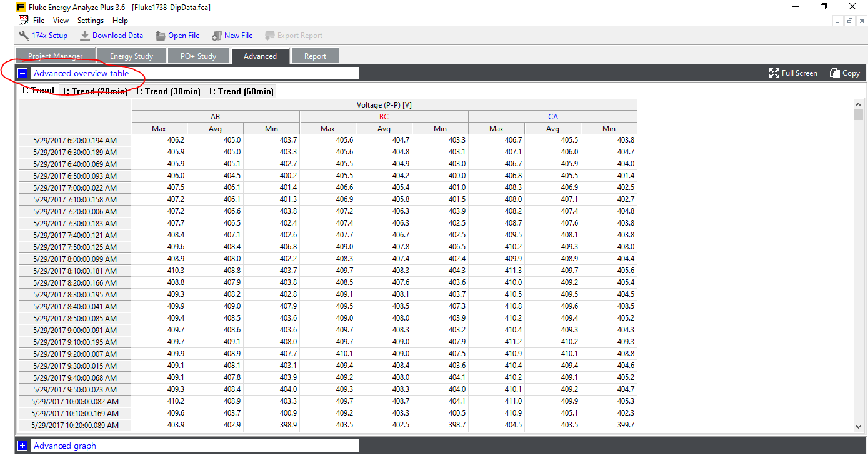Select row 5/29/2017 8:00:00.099 AM
The height and width of the screenshot is (455, 868).
tap(75, 259)
